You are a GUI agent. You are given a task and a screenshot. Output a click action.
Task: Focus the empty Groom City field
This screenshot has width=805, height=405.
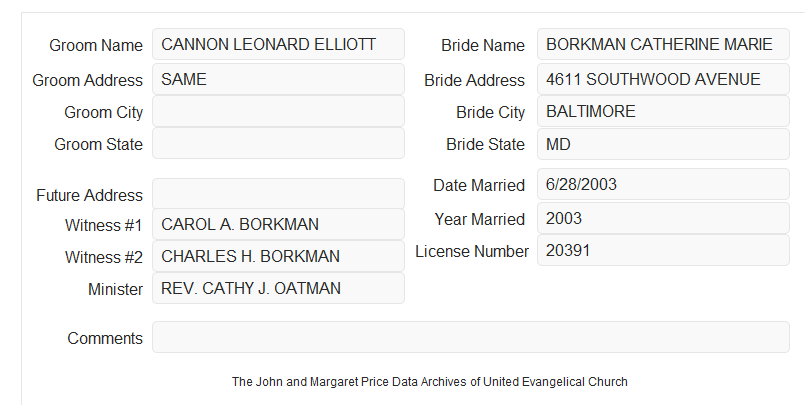click(278, 111)
